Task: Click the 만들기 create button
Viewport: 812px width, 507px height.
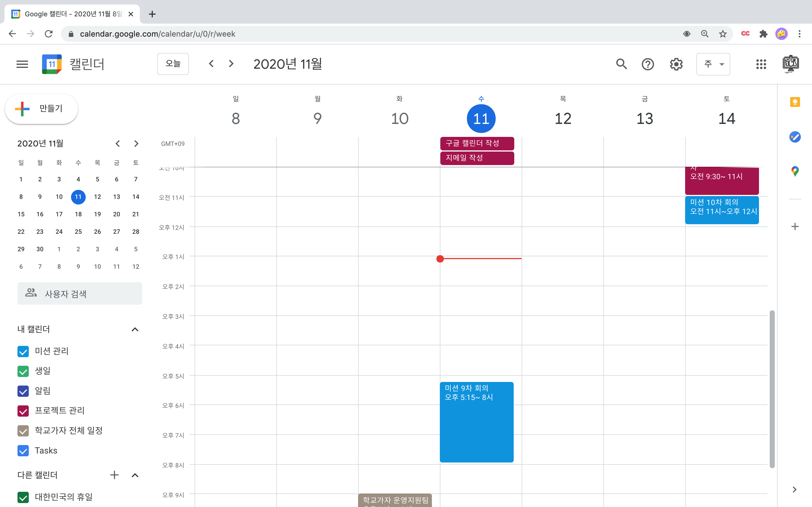Action: 42,109
